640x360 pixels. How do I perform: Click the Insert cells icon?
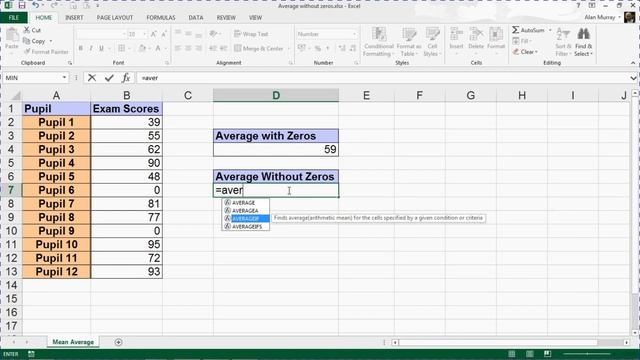pyautogui.click(x=456, y=34)
